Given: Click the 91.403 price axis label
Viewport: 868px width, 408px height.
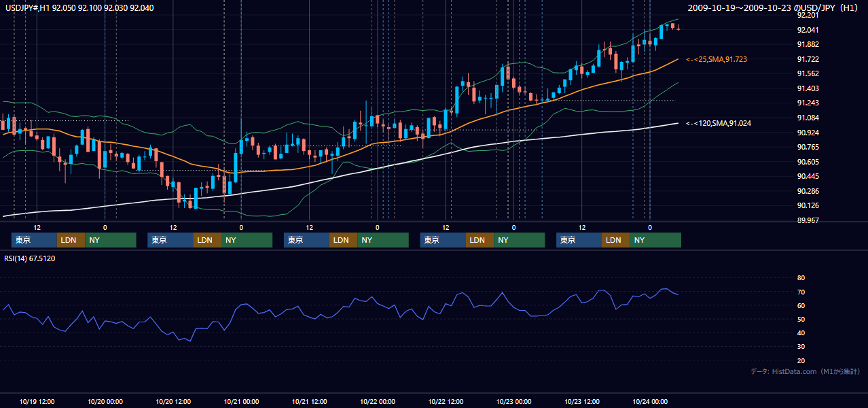Looking at the screenshot, I should click(x=807, y=88).
